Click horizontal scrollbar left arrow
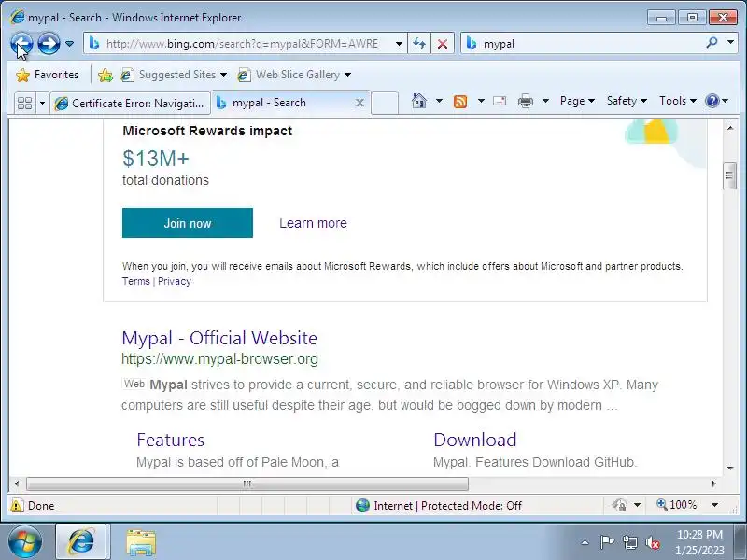747x560 pixels. coord(17,483)
